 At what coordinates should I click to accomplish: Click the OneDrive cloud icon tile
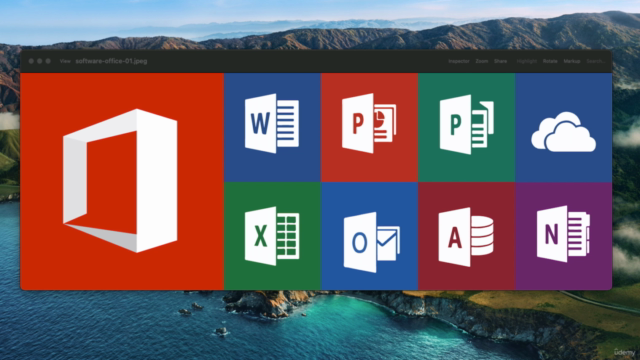click(x=564, y=127)
